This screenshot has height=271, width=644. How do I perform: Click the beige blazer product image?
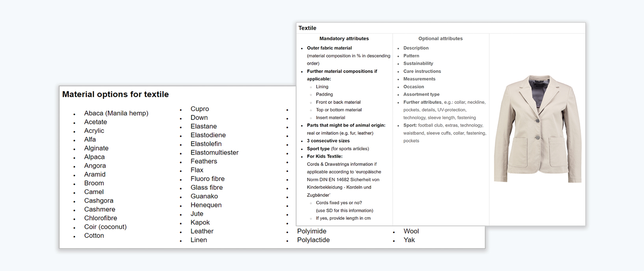(537, 129)
